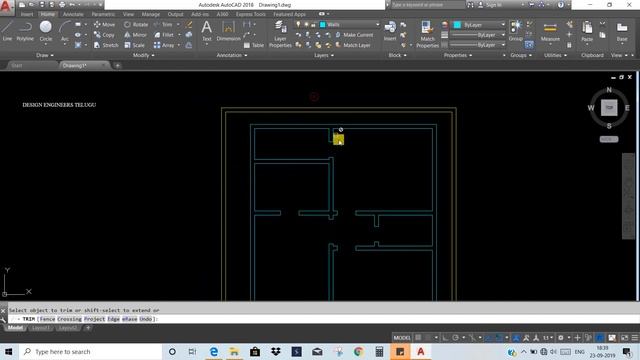Viewport: 640px width, 360px height.
Task: Open the AutoCAD application menu
Action: pos(6,7)
